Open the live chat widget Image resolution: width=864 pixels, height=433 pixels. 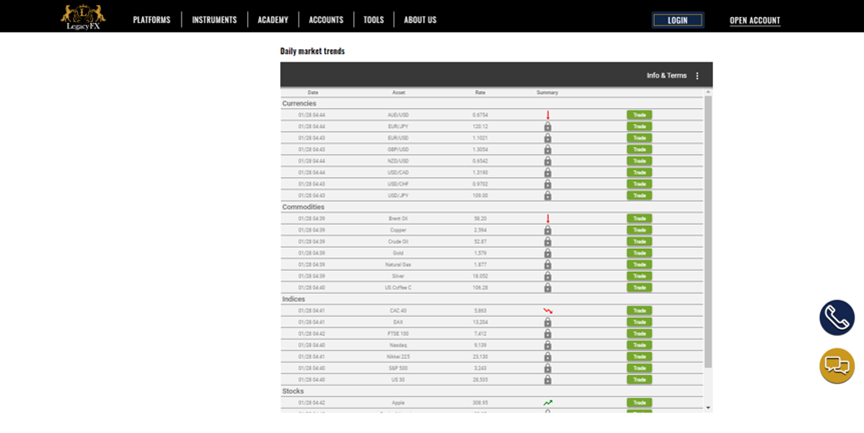pos(836,366)
